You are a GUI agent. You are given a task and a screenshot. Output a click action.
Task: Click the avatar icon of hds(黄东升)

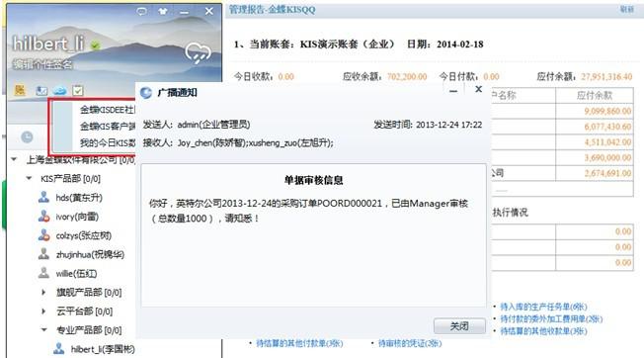[x=43, y=197]
